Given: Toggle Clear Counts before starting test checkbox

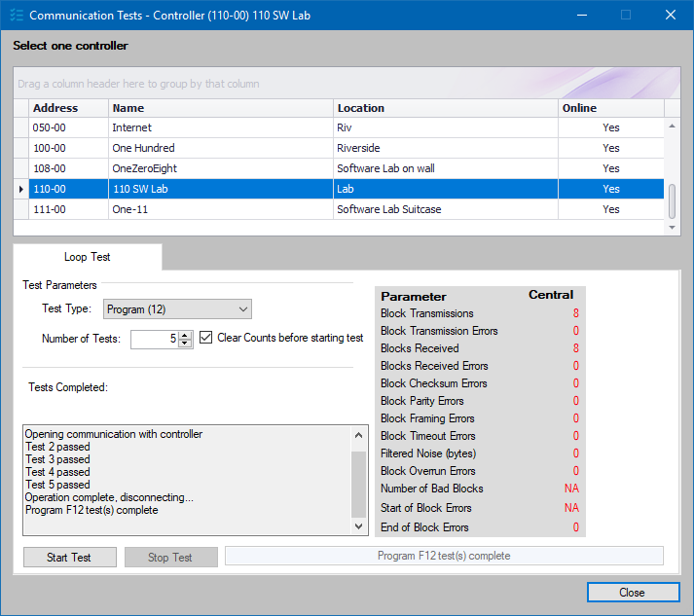Looking at the screenshot, I should click(205, 338).
